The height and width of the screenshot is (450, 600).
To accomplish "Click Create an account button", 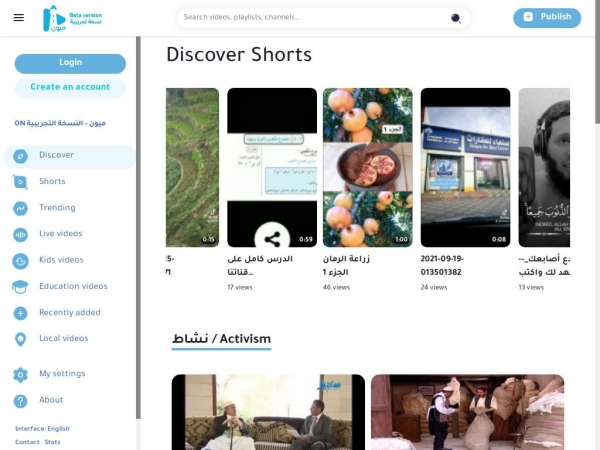I will point(70,88).
